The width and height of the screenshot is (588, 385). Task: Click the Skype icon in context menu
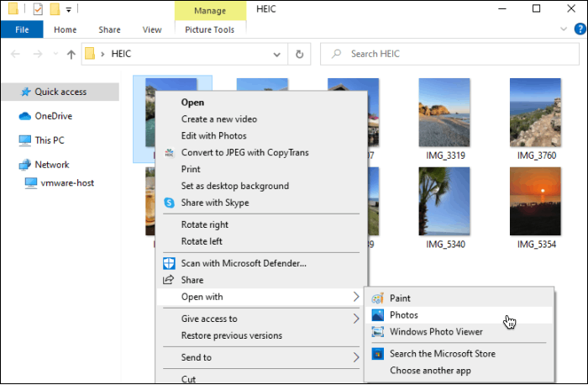[169, 203]
